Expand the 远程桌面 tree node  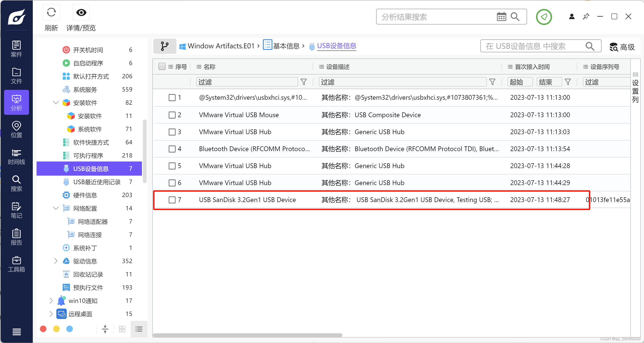pos(51,314)
